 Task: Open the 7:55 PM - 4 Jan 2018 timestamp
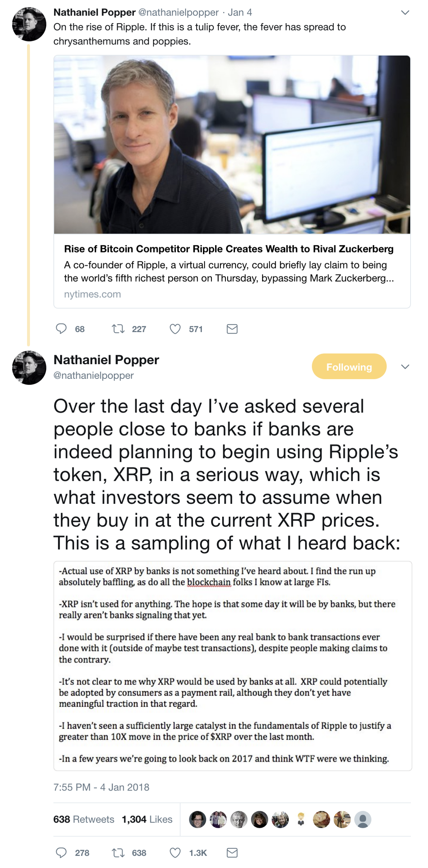(101, 787)
